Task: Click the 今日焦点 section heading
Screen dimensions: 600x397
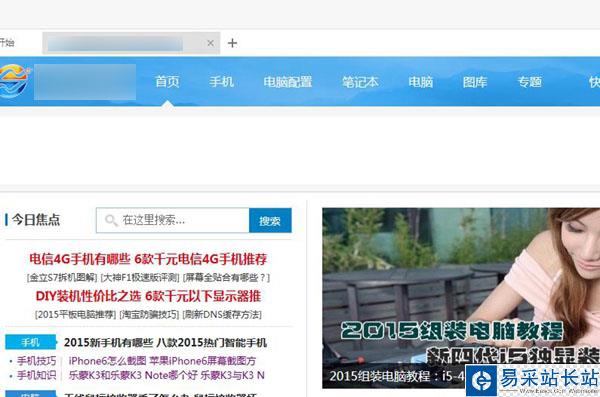Action: (x=36, y=220)
